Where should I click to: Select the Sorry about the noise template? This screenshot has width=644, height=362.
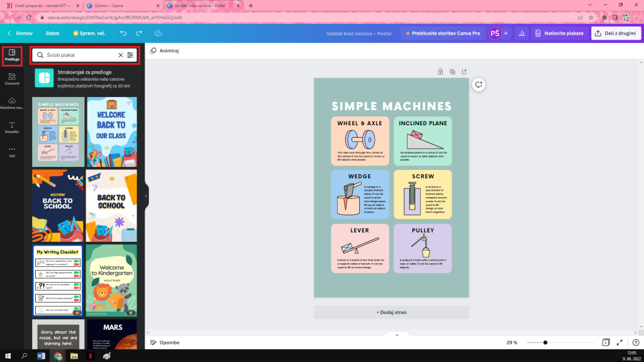click(58, 334)
